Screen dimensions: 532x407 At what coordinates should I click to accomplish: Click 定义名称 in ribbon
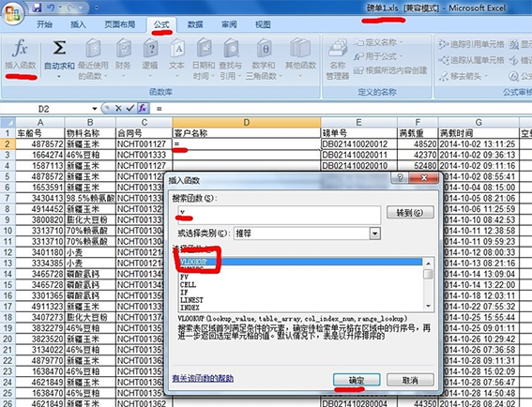(378, 42)
